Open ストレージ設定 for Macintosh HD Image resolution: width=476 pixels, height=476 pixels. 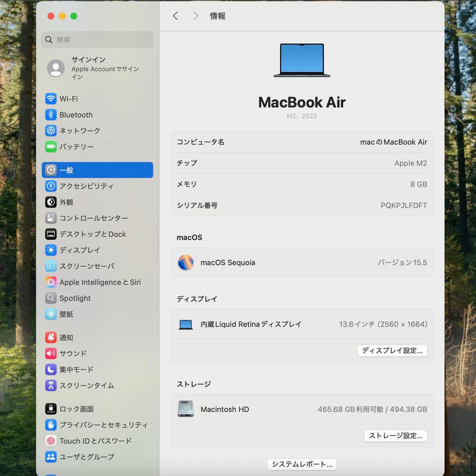coord(395,436)
